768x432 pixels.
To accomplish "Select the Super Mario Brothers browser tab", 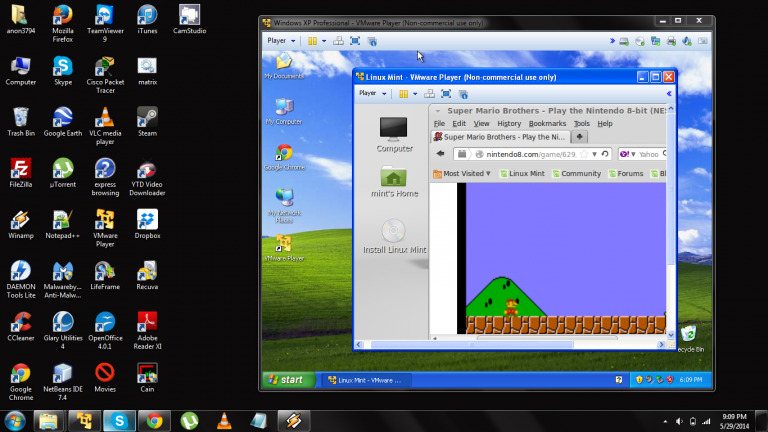I will 500,137.
